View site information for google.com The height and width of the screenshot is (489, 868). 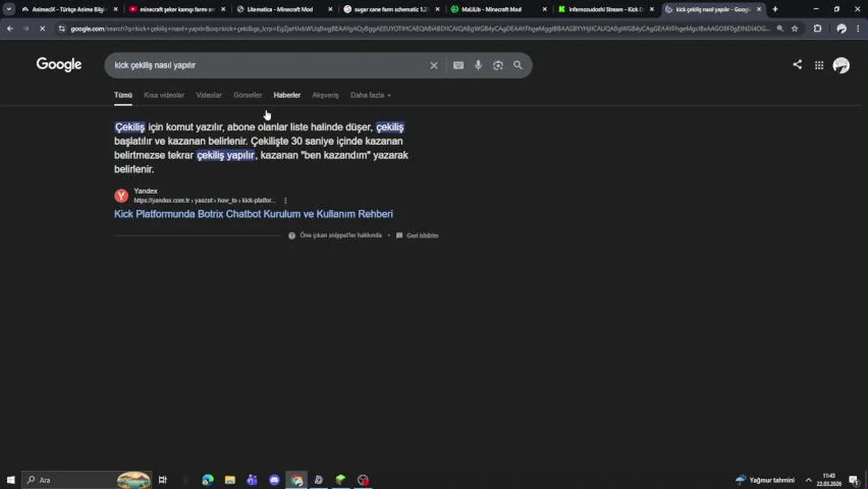(x=62, y=29)
